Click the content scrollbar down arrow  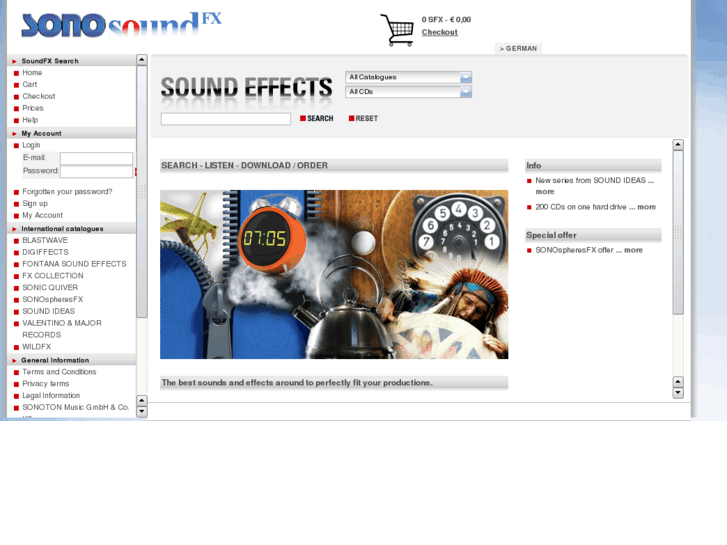[678, 393]
